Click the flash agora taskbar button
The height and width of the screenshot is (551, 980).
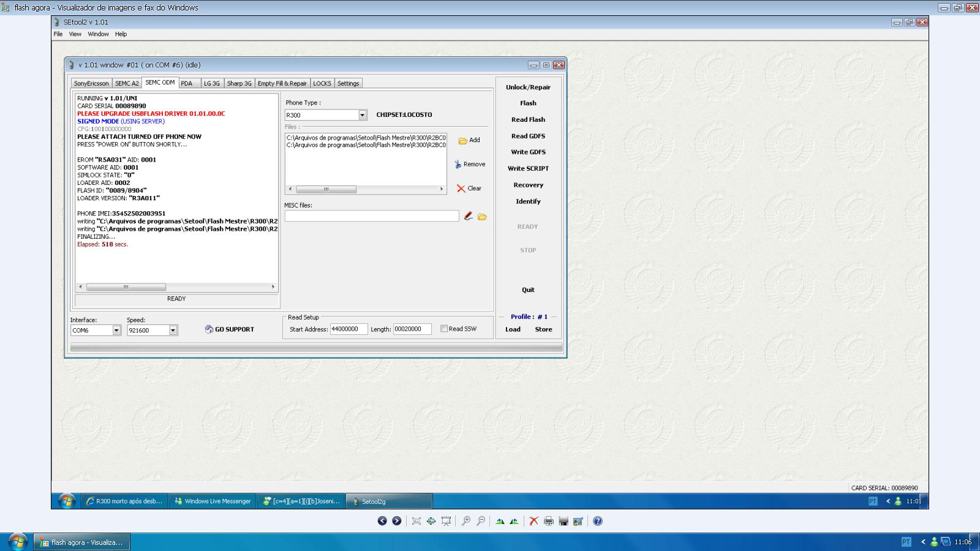tap(81, 542)
